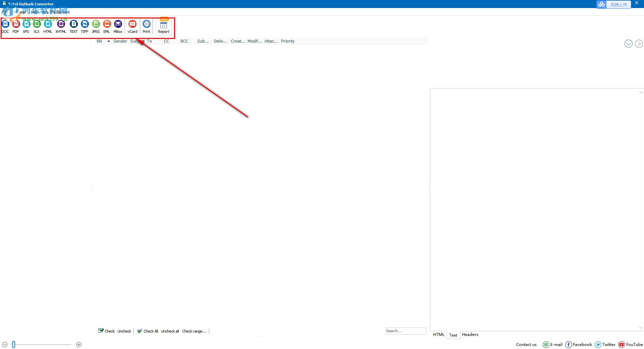Screen dimensions: 644x349
Task: Click inside the Search field
Action: click(406, 331)
